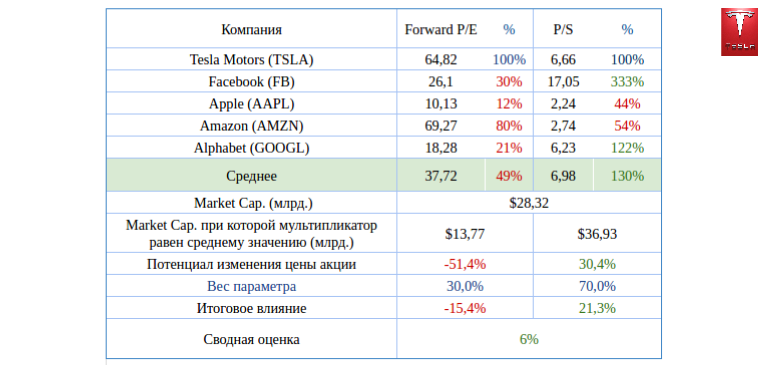Click Facebook's 333% P/S percentage
The width and height of the screenshot is (764, 365).
tap(628, 82)
